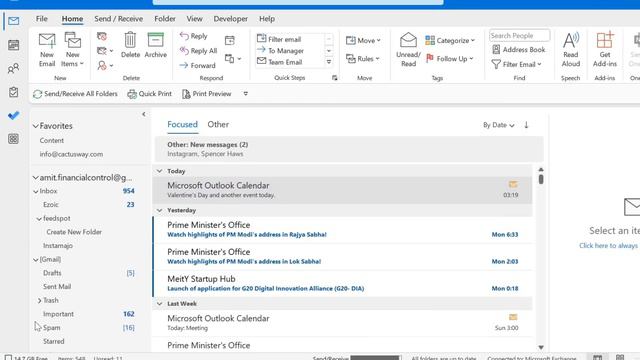Click Send/Receive All Folders
This screenshot has height=360, width=640.
click(x=75, y=94)
